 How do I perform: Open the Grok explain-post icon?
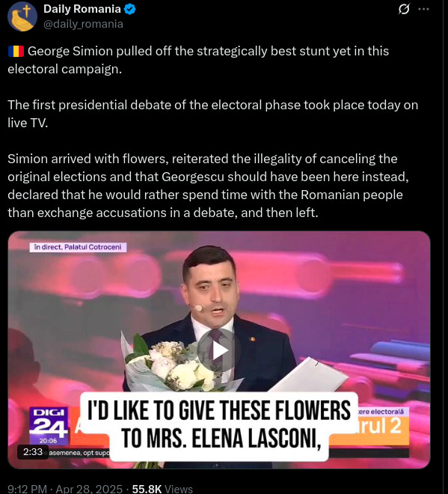coord(404,9)
